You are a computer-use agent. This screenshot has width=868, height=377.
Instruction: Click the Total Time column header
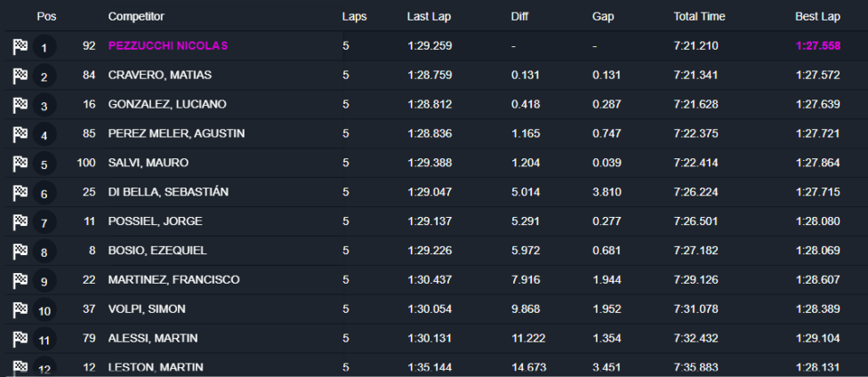699,17
